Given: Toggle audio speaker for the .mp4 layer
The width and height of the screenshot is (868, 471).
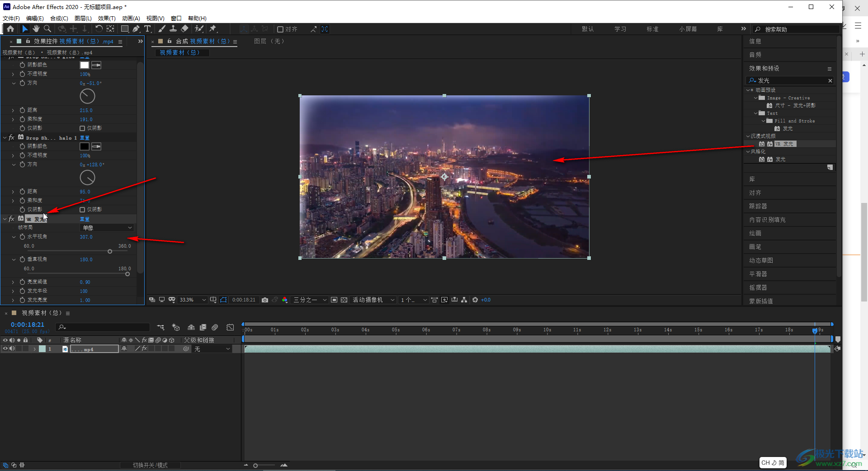Looking at the screenshot, I should point(12,349).
